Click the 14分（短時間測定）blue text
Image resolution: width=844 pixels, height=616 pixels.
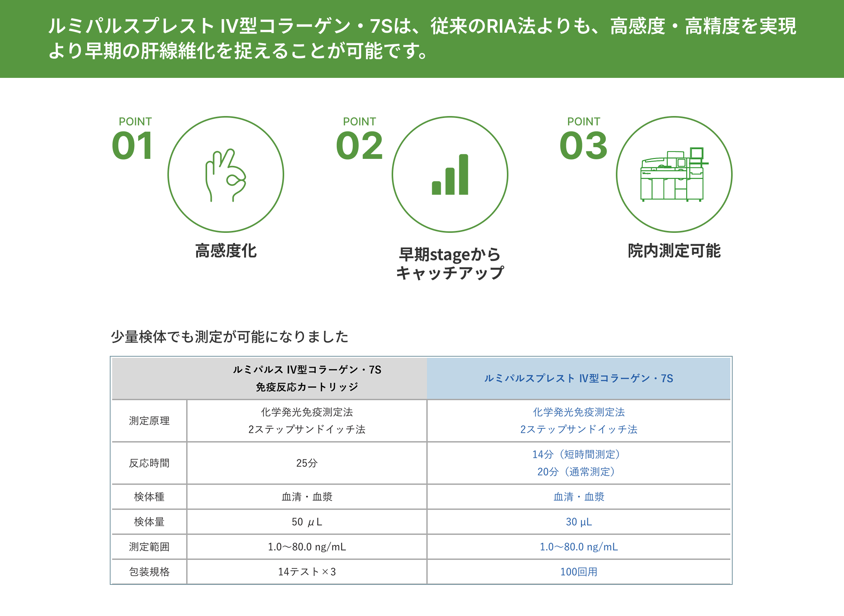[578, 454]
